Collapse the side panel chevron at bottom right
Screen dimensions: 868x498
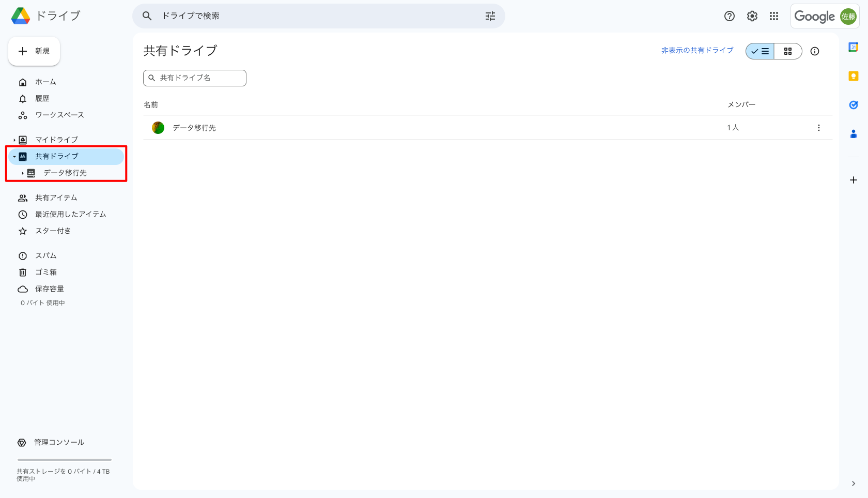pyautogui.click(x=854, y=484)
